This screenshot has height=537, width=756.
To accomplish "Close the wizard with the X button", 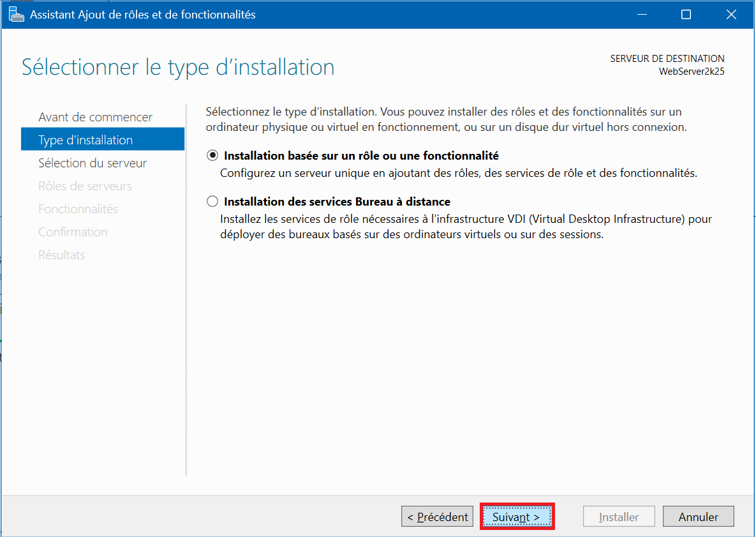I will [731, 15].
